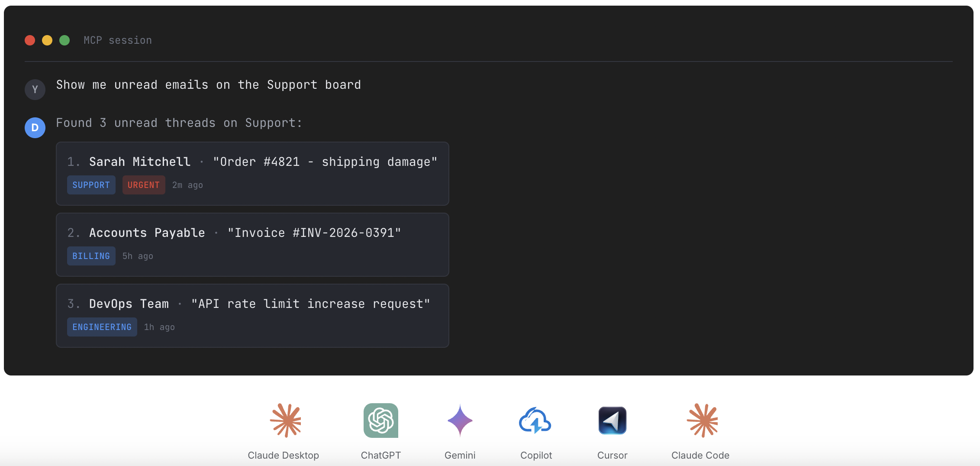This screenshot has width=980, height=466.
Task: Click the Claude Code starburst icon
Action: click(702, 420)
